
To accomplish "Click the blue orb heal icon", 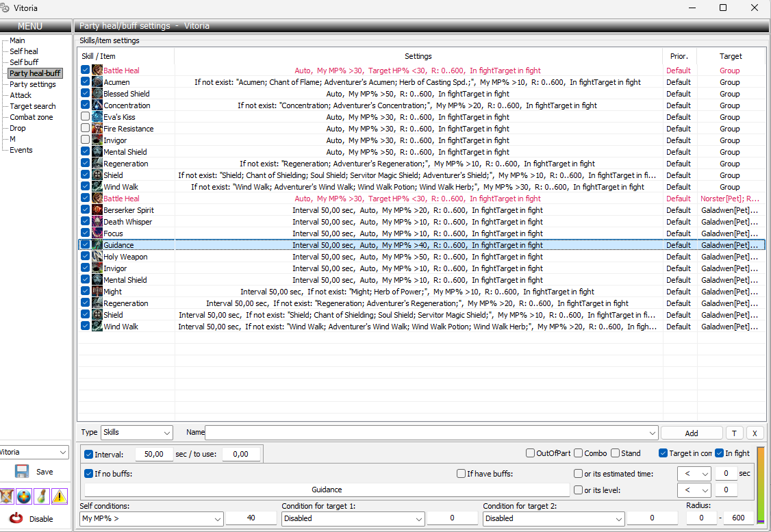I will click(23, 496).
